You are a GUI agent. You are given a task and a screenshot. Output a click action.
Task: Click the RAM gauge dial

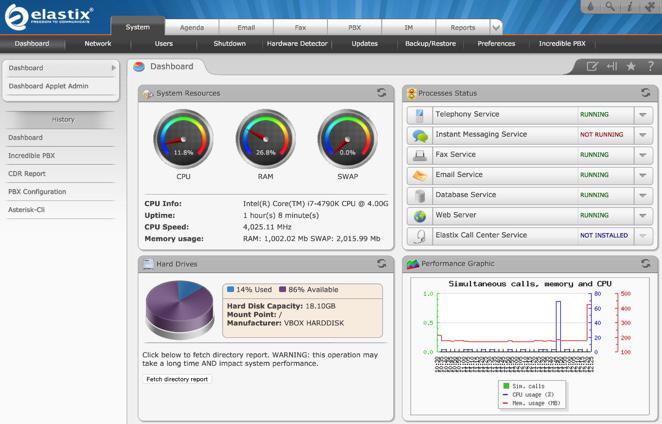tap(266, 139)
